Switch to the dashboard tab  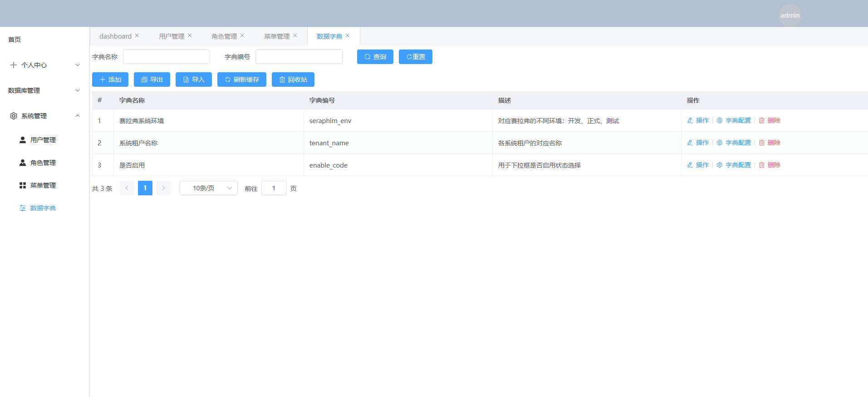115,36
